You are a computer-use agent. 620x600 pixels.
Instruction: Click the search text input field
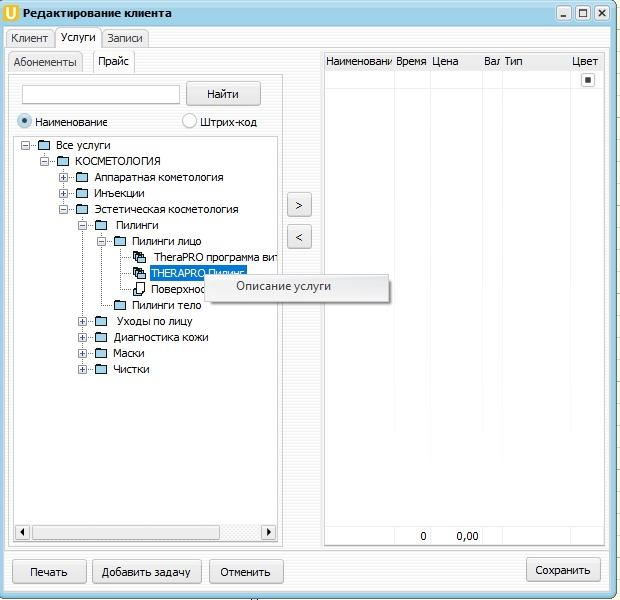click(101, 94)
